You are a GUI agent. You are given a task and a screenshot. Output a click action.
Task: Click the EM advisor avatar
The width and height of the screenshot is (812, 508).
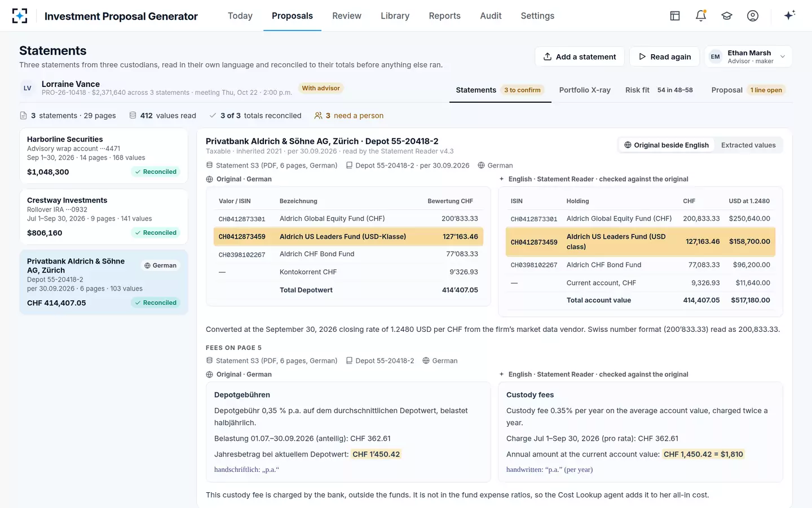click(715, 56)
